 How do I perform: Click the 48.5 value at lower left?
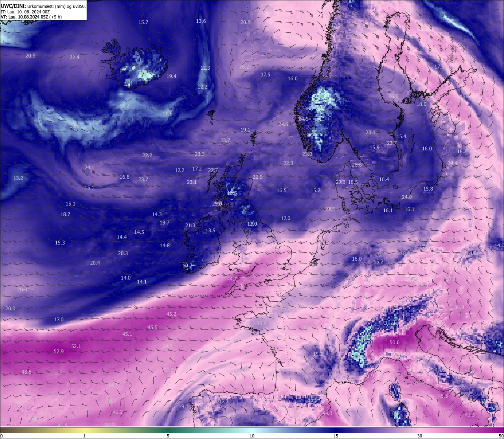coord(26,372)
